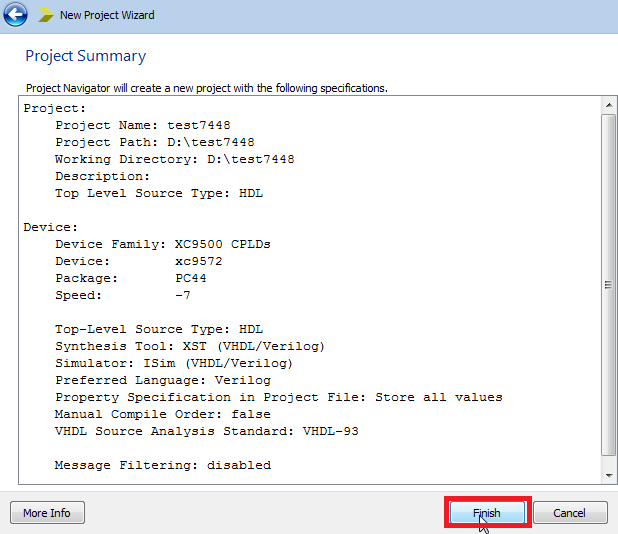Click 'Manual Compile Order: false' line
The height and width of the screenshot is (534, 618).
click(x=163, y=414)
